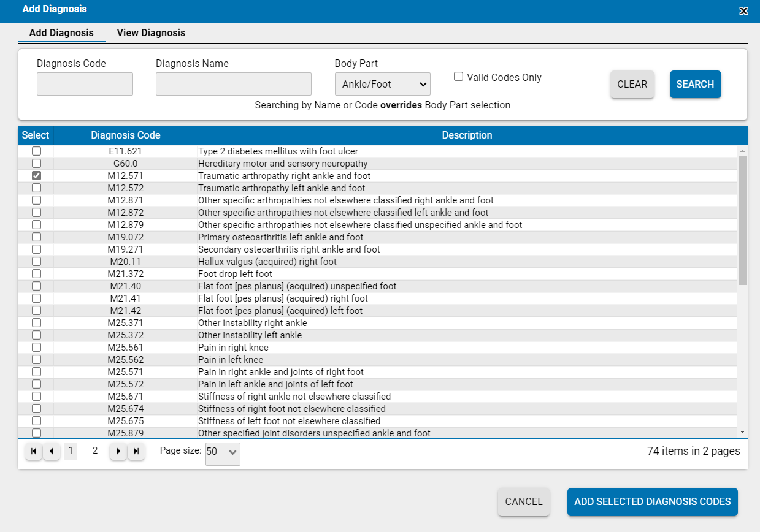The height and width of the screenshot is (532, 760).
Task: Uncheck the M12.571 Traumatic arthropathy row
Action: [36, 176]
